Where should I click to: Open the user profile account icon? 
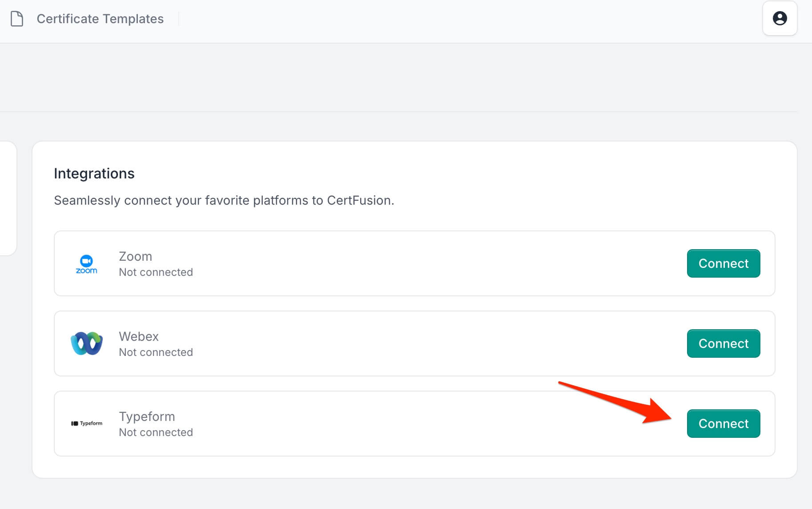pos(780,19)
